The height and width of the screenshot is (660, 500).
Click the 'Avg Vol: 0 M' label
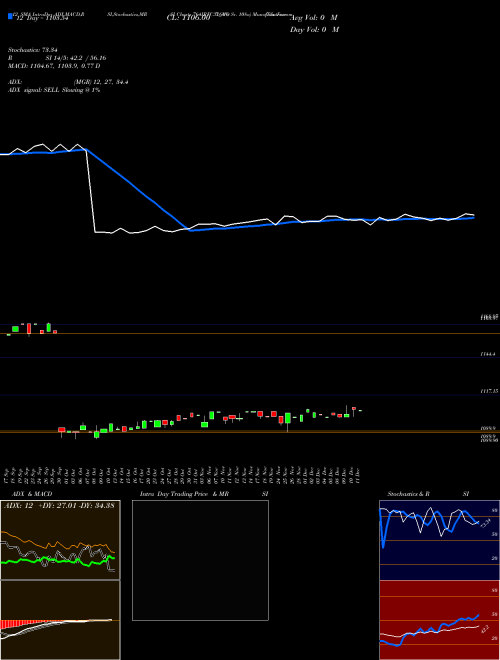pos(315,18)
